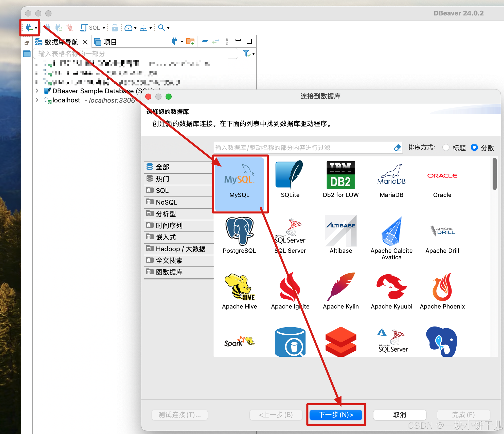The width and height of the screenshot is (504, 434).
Task: Expand DBeaver Sample Database node
Action: [x=37, y=91]
